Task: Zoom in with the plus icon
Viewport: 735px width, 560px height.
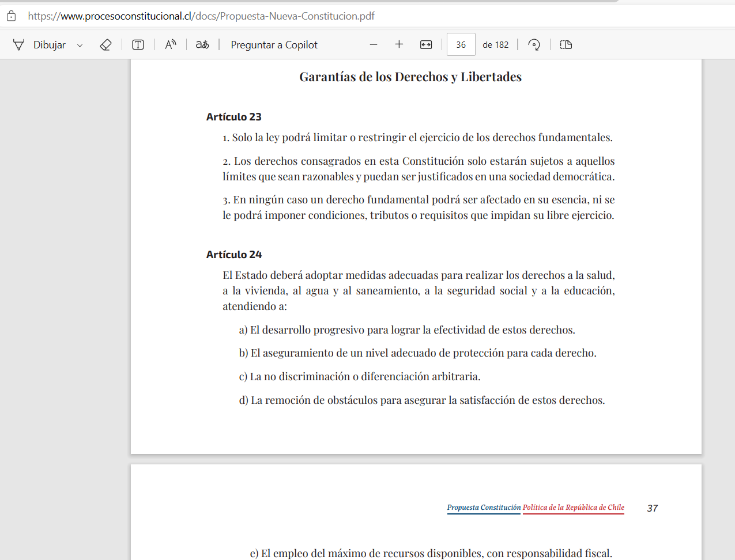Action: (399, 45)
